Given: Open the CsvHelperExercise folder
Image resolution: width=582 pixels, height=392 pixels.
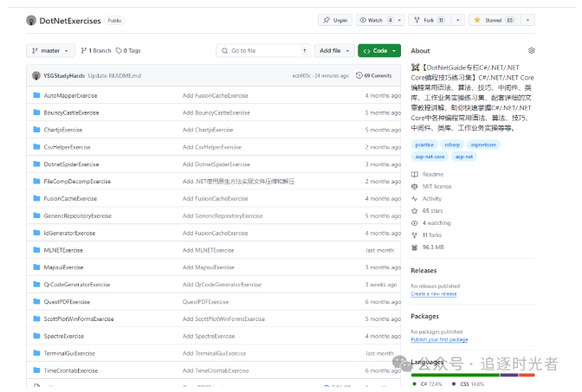Looking at the screenshot, I should (68, 147).
